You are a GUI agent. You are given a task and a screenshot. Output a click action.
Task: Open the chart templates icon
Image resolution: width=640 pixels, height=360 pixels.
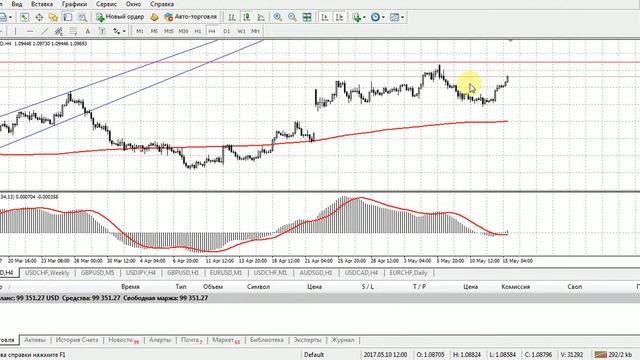[x=394, y=17]
